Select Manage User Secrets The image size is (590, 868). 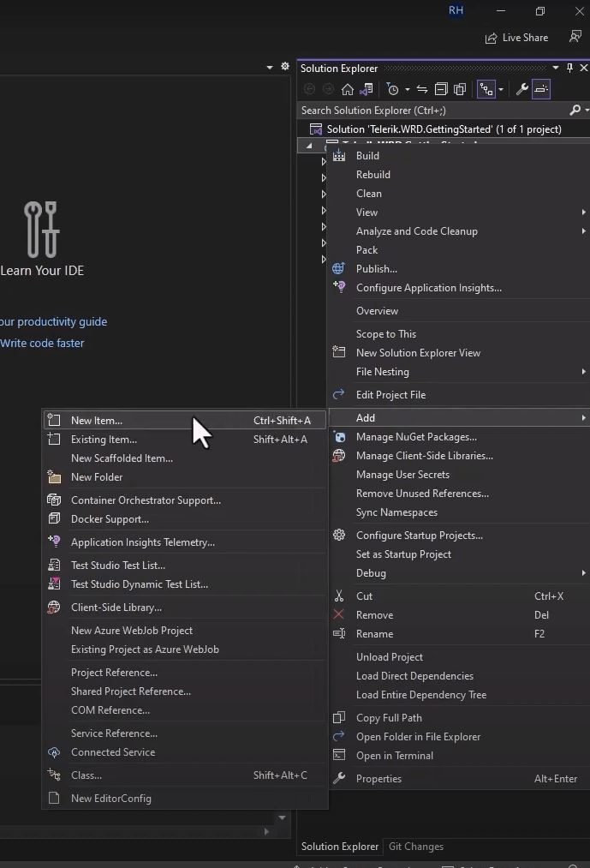click(x=459, y=475)
